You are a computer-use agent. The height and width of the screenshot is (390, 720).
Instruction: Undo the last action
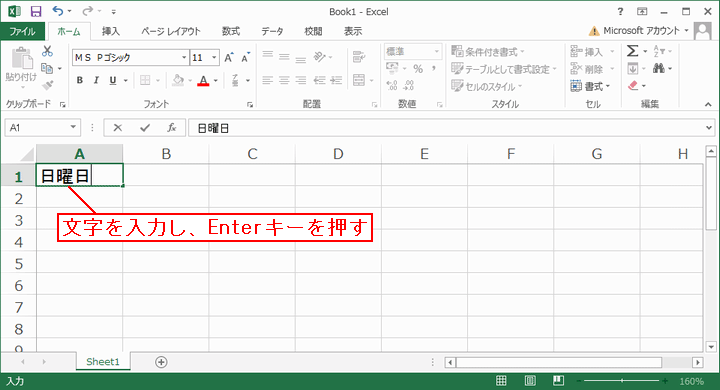[x=58, y=11]
